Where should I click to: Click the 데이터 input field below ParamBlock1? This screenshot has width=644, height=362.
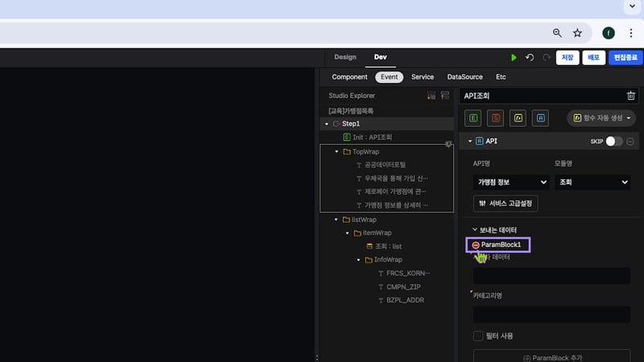pos(551,276)
